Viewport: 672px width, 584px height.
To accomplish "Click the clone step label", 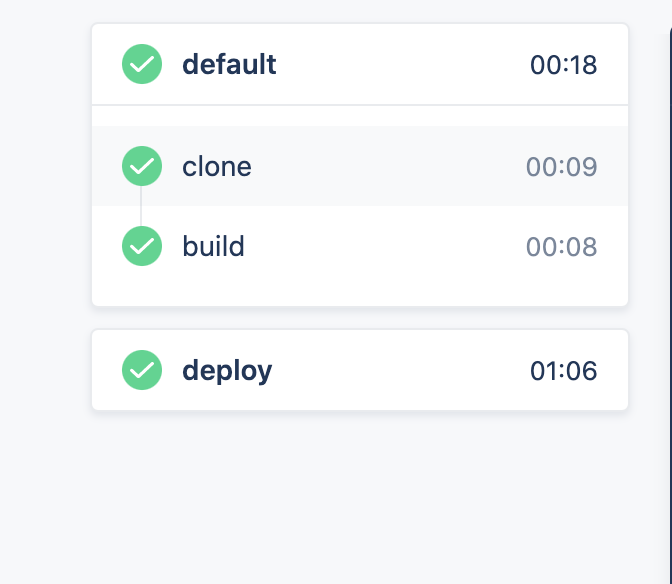I will pos(217,167).
